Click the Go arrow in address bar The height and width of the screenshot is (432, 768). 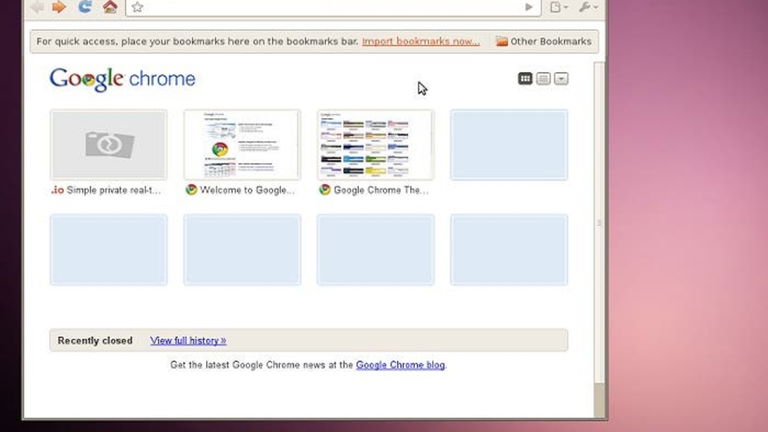coord(528,7)
